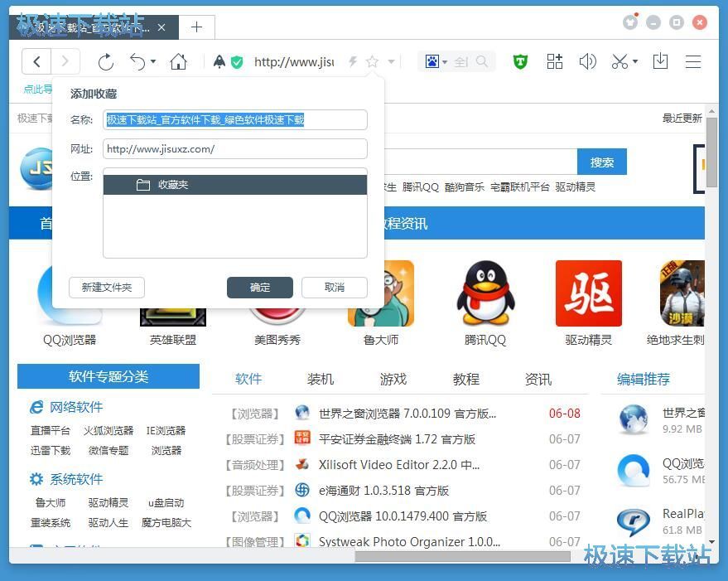This screenshot has width=728, height=581.
Task: Click the horizontal scrollbar thumb
Action: (462, 556)
